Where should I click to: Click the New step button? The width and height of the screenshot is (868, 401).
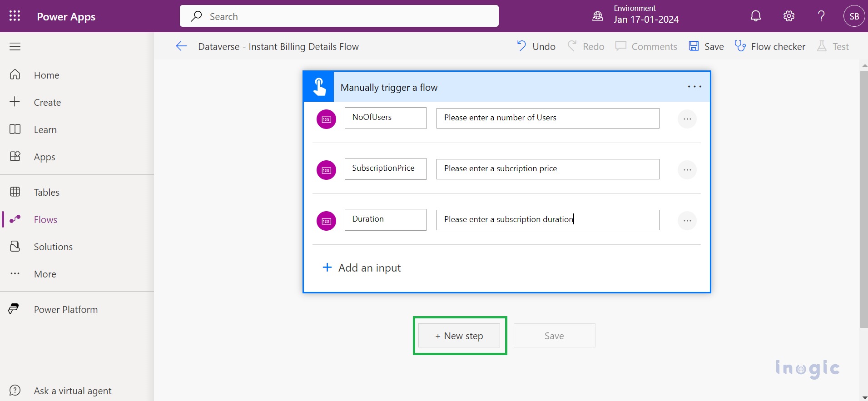459,336
